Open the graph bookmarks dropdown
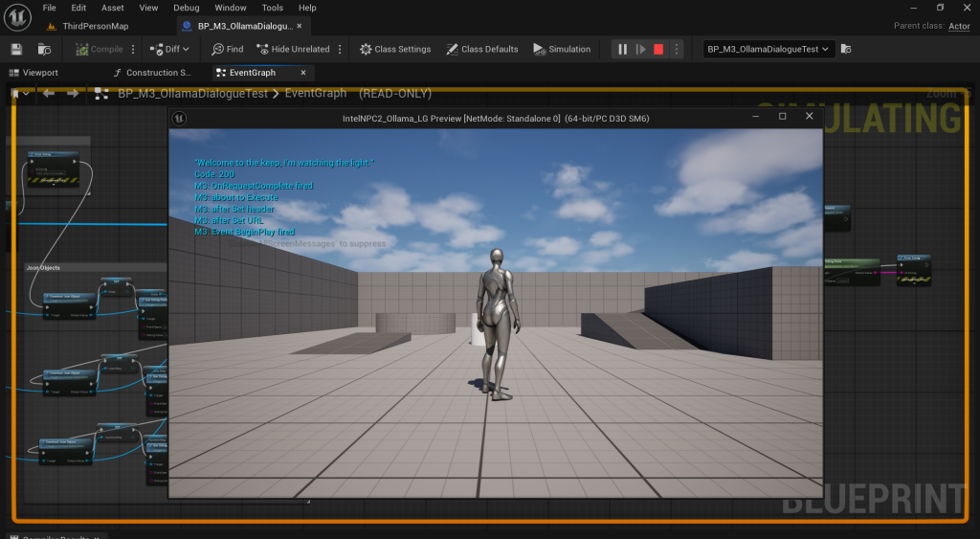Image resolution: width=980 pixels, height=539 pixels. tap(20, 94)
